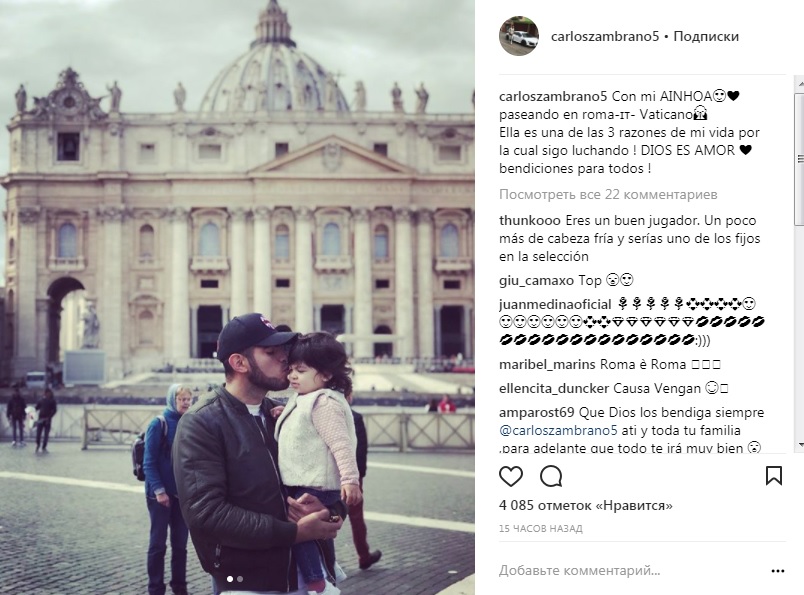Image resolution: width=804 pixels, height=595 pixels.
Task: Open carloszambrano5 profile avatar
Action: pos(519,36)
